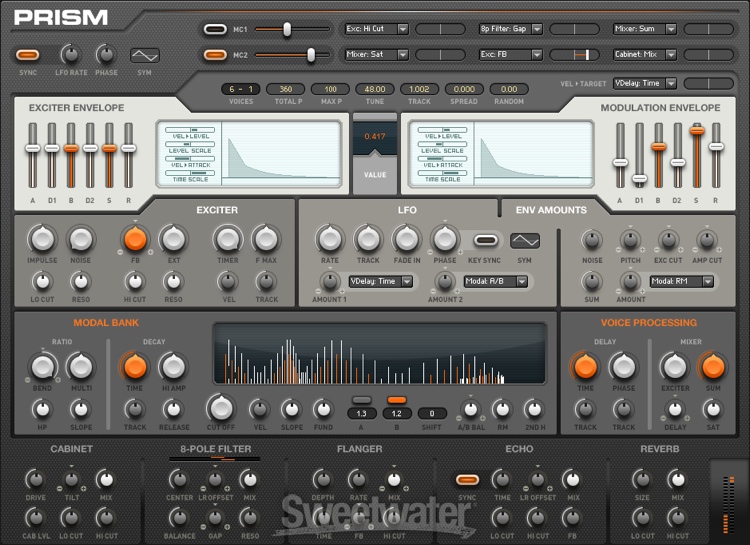Open the LFO Amount 1 VDelay: Time dropdown
The height and width of the screenshot is (545, 750).
pos(381,281)
